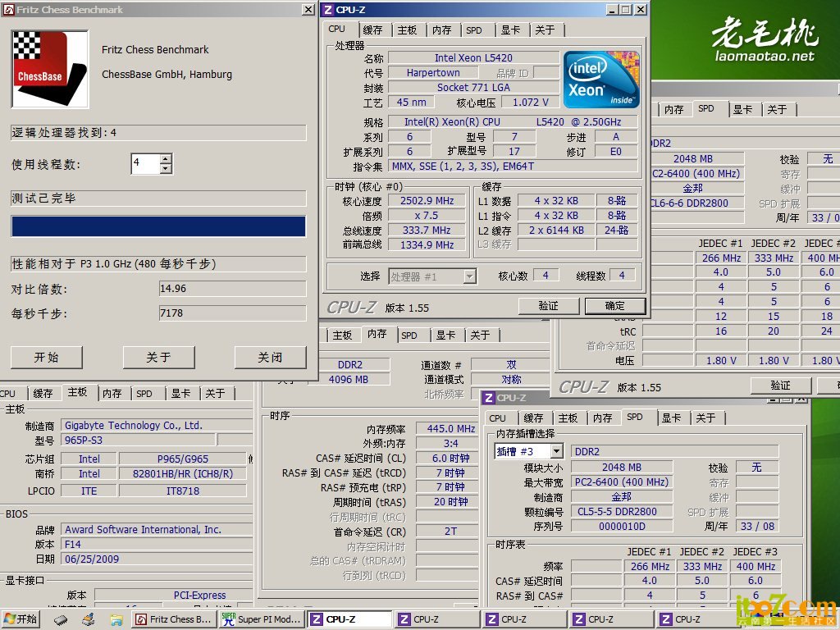
Task: Click the Super PI icon on the taskbar
Action: pyautogui.click(x=229, y=619)
